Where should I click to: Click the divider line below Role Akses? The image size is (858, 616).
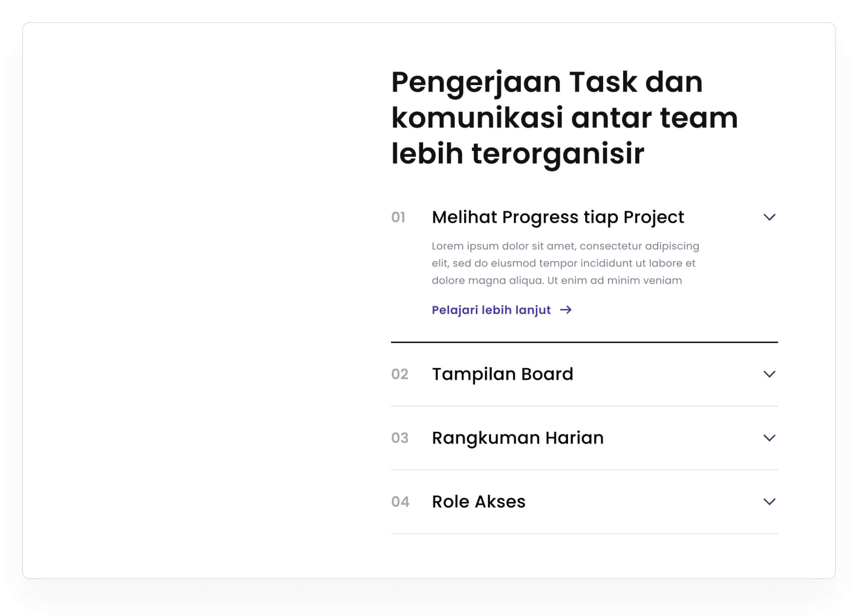[x=584, y=534]
